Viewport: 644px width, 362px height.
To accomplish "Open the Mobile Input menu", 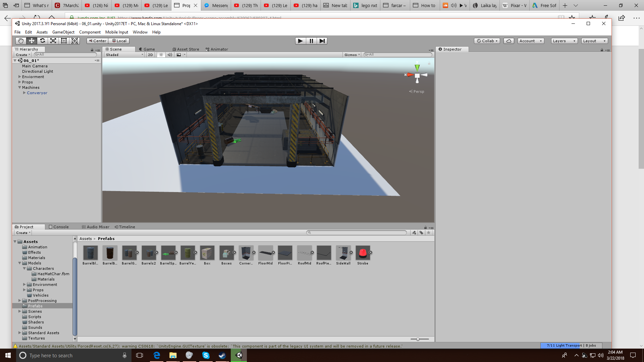I will 117,32.
